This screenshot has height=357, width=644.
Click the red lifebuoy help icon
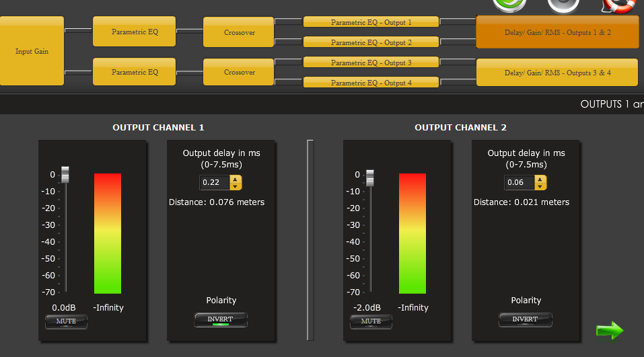pyautogui.click(x=619, y=4)
